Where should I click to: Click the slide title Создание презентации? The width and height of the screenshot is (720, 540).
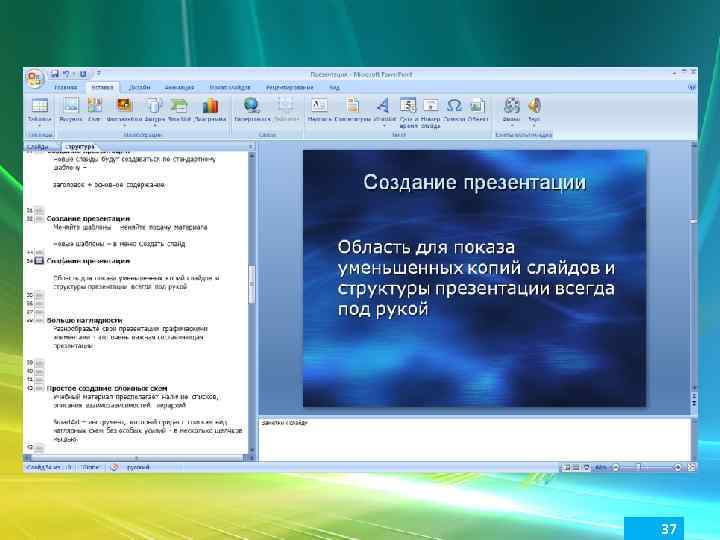pyautogui.click(x=474, y=182)
